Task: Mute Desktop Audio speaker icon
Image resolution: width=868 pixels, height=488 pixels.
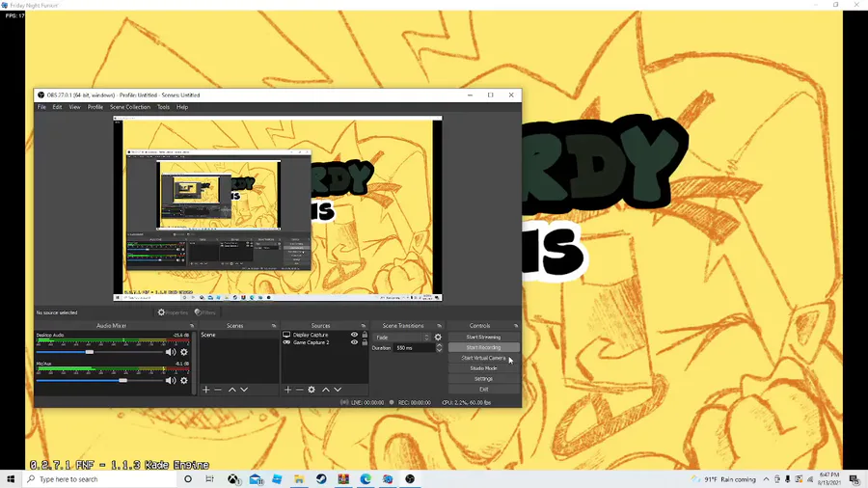Action: tap(171, 352)
